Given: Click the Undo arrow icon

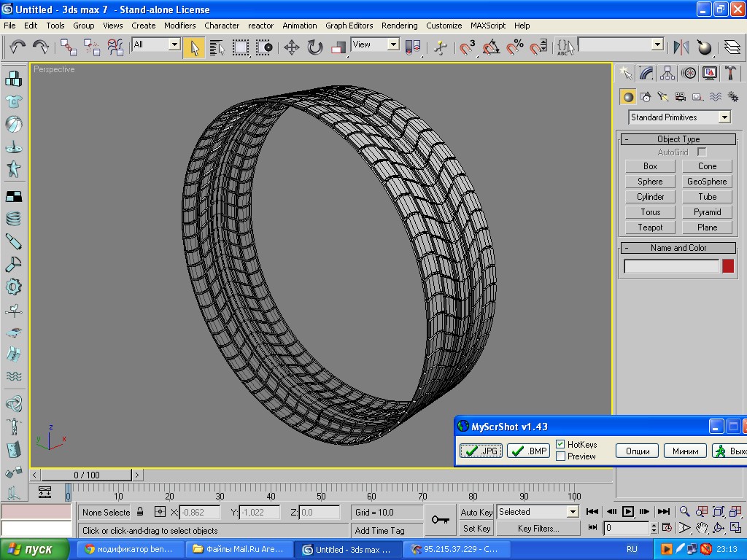Looking at the screenshot, I should point(18,47).
